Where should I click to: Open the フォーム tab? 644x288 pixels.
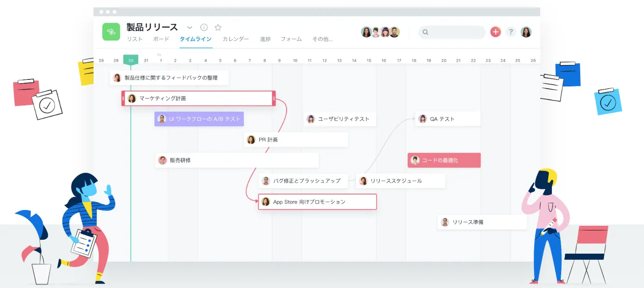point(291,39)
